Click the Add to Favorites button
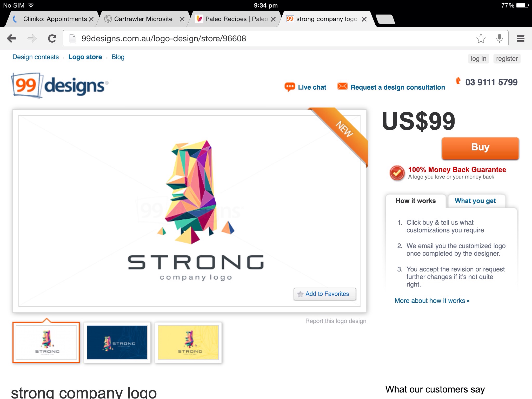The image size is (532, 399). (x=325, y=294)
